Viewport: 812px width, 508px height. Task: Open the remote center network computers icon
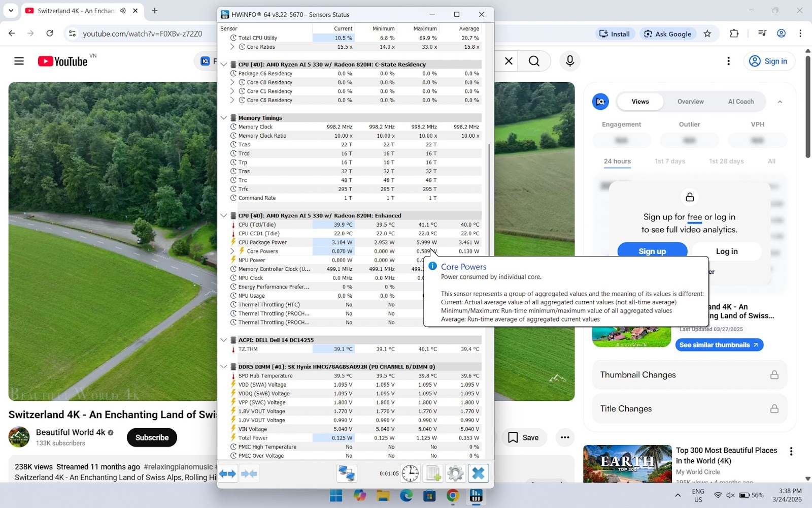pyautogui.click(x=347, y=473)
